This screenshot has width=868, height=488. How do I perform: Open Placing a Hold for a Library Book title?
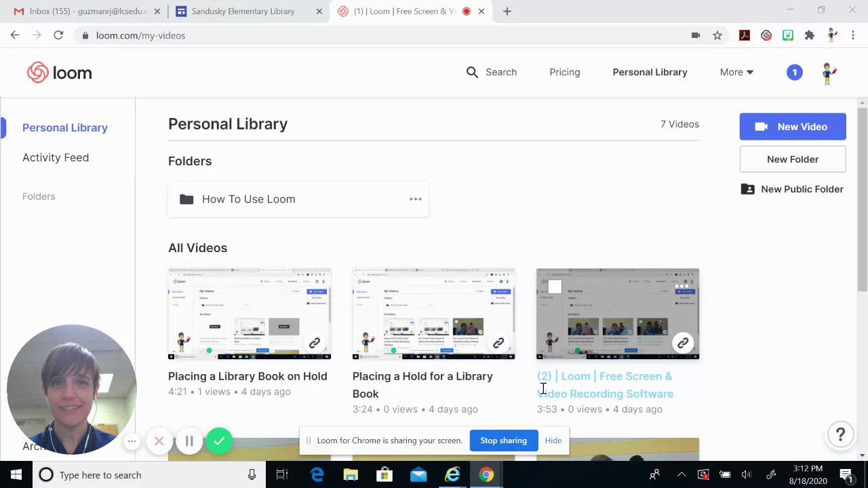pos(422,385)
